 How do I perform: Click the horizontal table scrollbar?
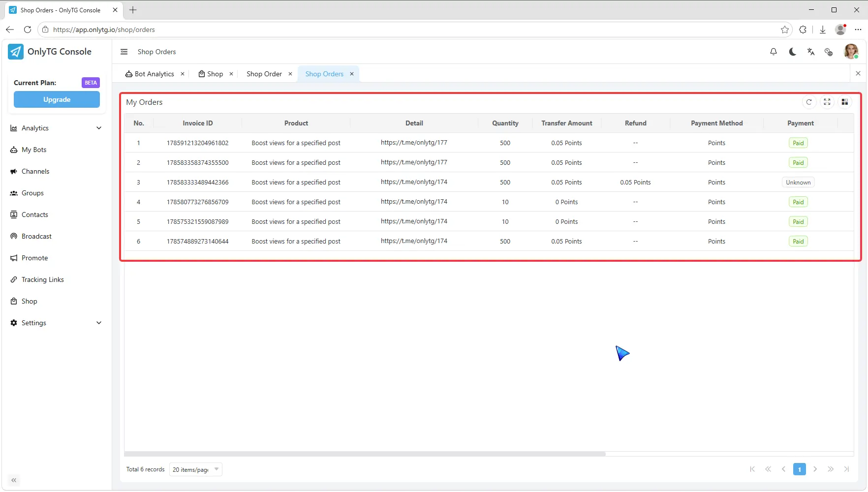(x=365, y=454)
